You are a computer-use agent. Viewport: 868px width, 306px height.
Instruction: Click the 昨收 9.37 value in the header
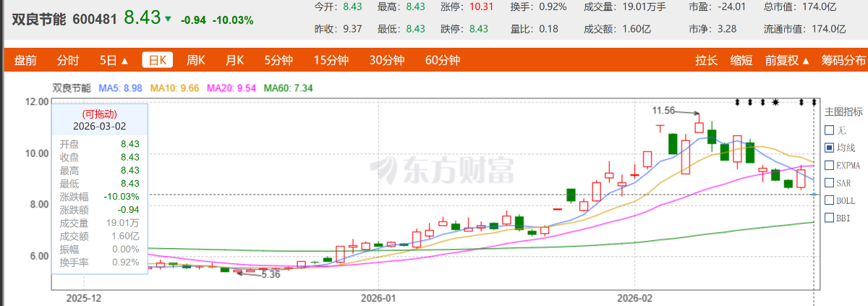point(352,29)
